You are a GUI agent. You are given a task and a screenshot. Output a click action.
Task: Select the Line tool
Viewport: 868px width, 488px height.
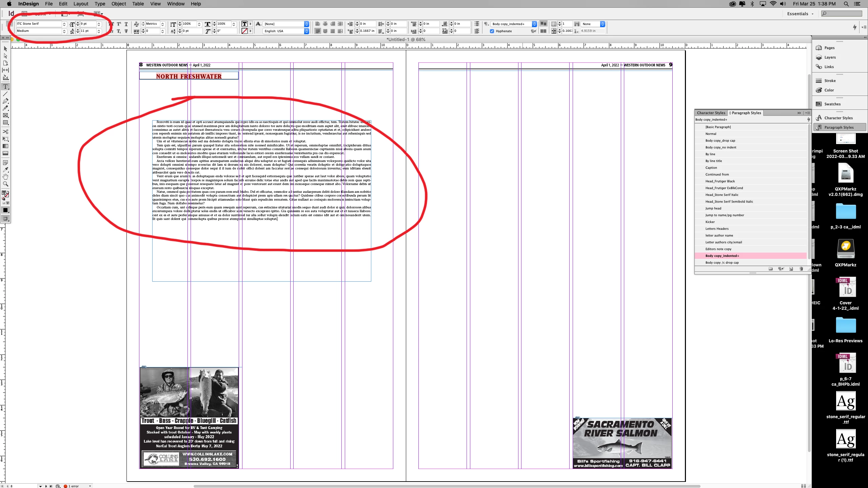(5, 94)
